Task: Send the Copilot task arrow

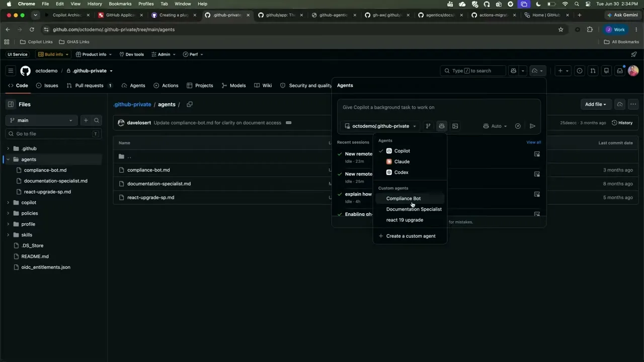Action: pyautogui.click(x=532, y=126)
